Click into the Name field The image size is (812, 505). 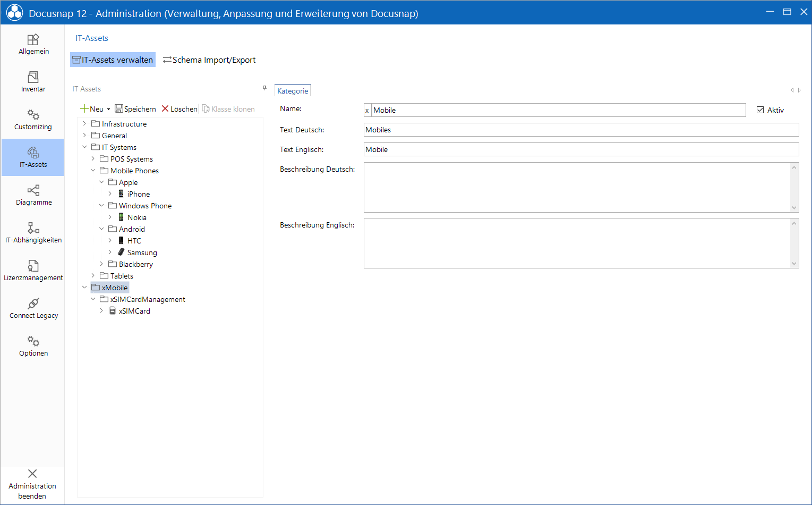[x=559, y=110]
